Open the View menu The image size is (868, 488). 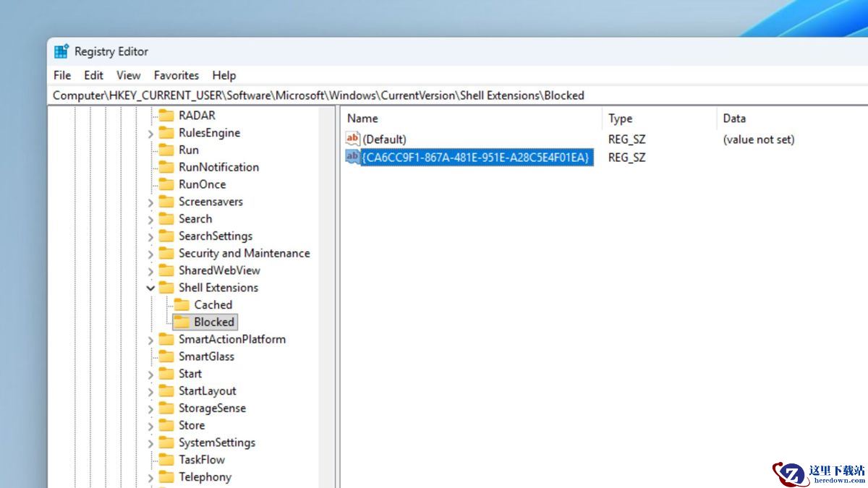coord(128,75)
